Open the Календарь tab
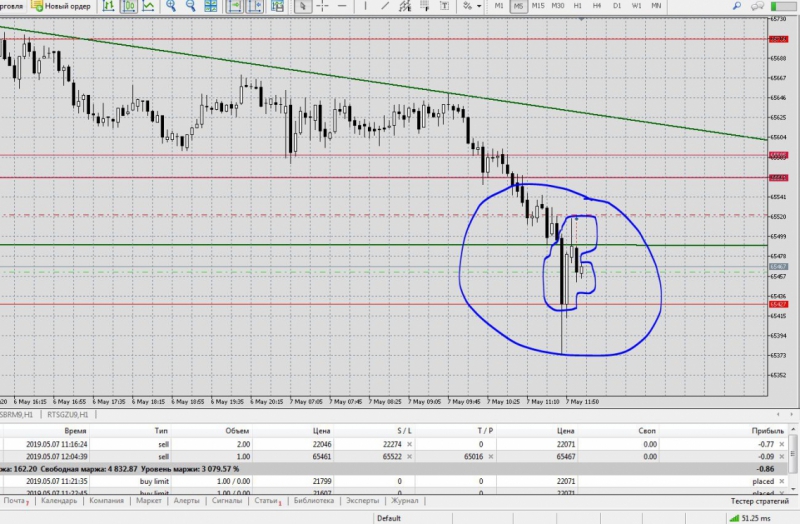The image size is (800, 524). tap(59, 501)
